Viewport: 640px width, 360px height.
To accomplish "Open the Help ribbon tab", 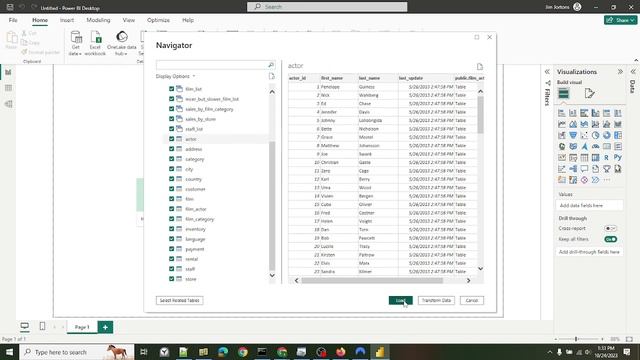I will coord(188,20).
